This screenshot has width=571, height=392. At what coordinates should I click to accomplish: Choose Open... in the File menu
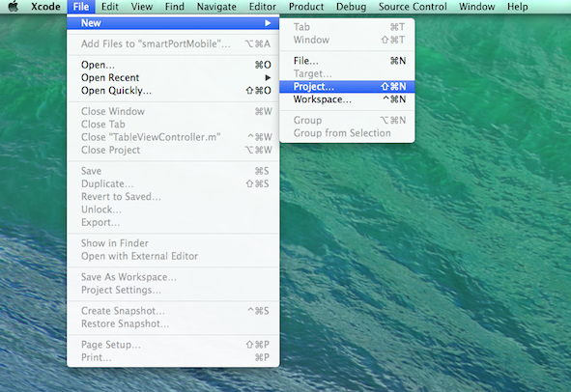click(x=173, y=65)
